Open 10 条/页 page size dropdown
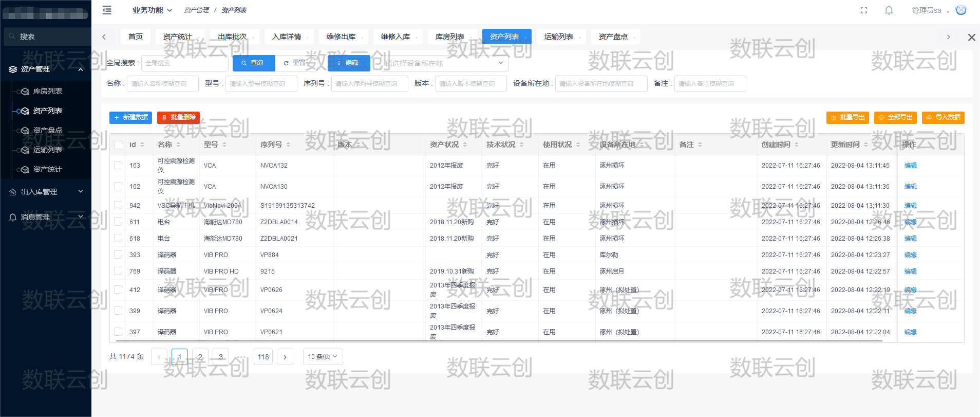The width and height of the screenshot is (980, 417). 323,357
